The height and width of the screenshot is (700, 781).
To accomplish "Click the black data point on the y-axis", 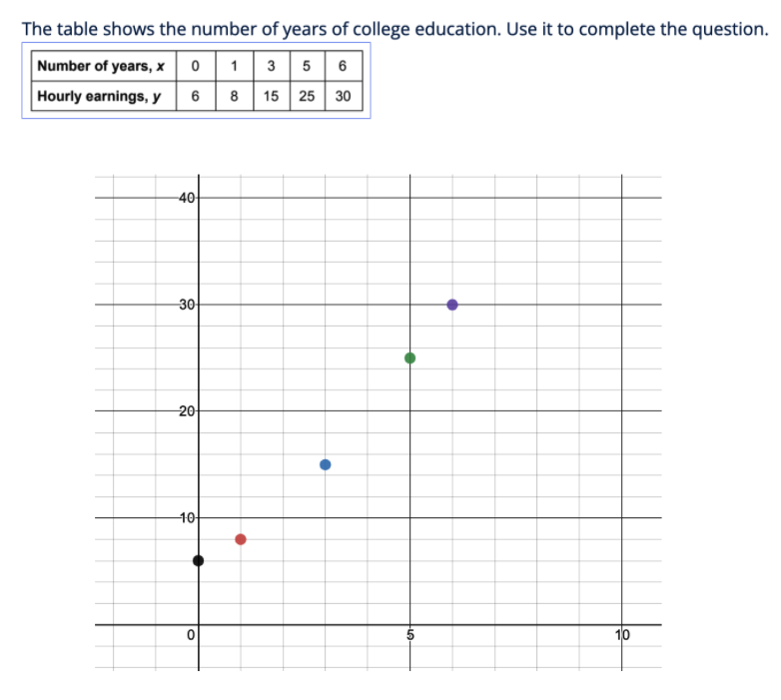I will point(198,560).
